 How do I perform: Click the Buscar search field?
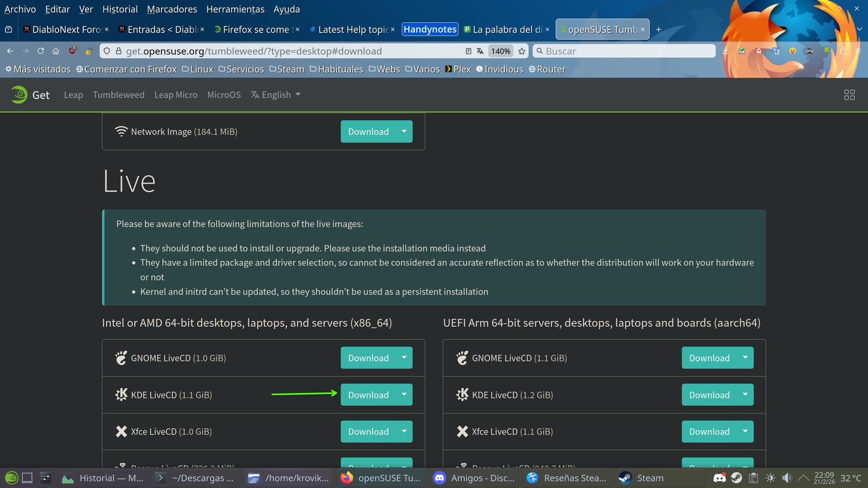tap(624, 51)
